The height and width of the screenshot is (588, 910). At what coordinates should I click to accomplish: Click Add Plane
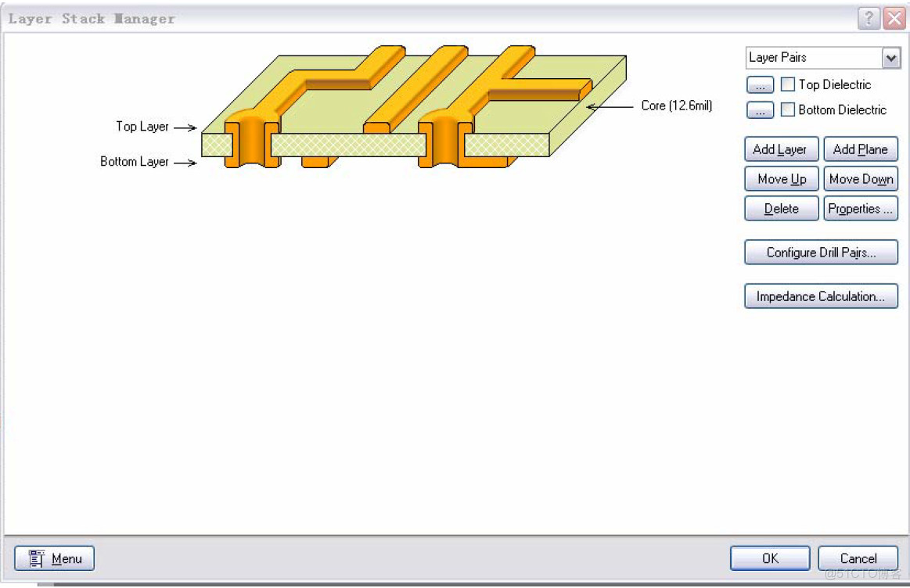tap(861, 149)
